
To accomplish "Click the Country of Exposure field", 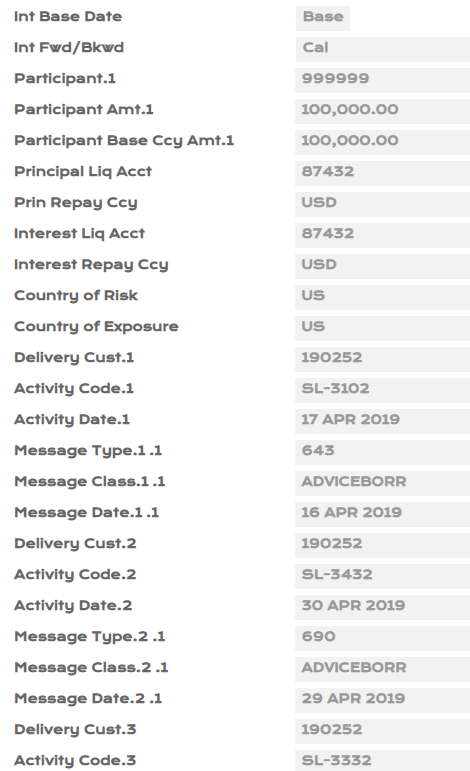I will pyautogui.click(x=382, y=328).
